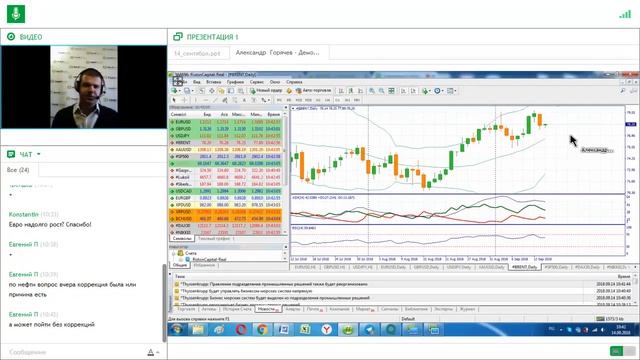Toggle chart auto scroll icon
This screenshot has width=640, height=360.
403,91
